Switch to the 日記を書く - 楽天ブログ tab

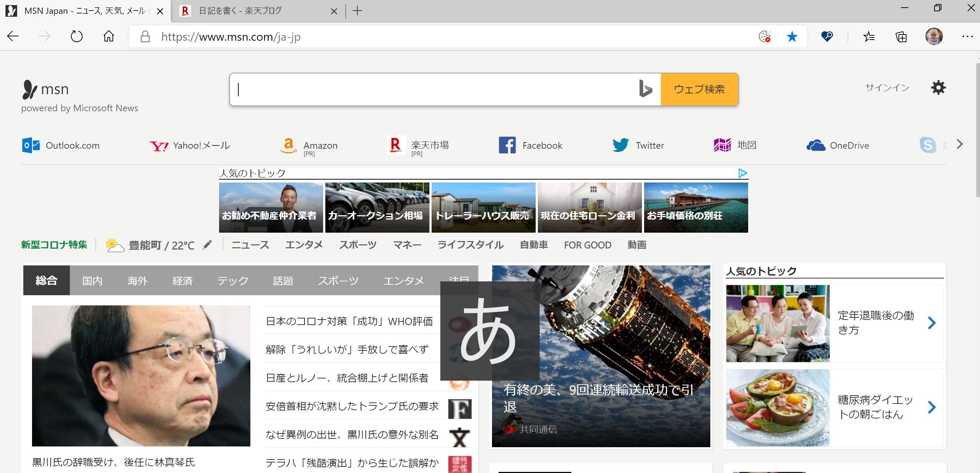pyautogui.click(x=259, y=11)
